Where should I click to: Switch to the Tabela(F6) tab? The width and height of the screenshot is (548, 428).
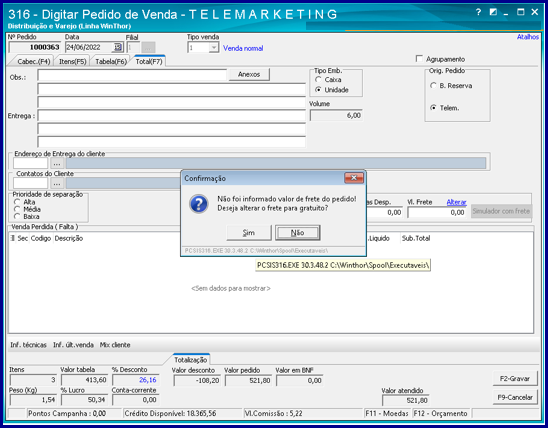tap(111, 61)
